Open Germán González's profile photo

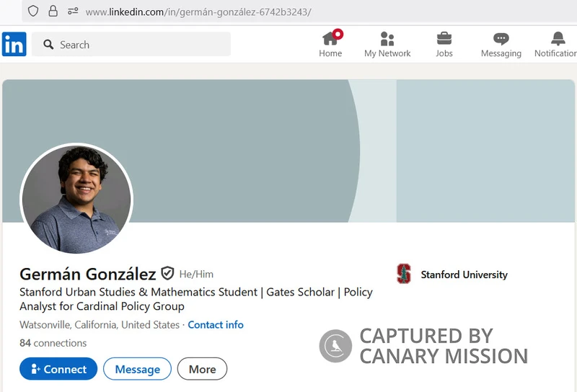pos(76,199)
